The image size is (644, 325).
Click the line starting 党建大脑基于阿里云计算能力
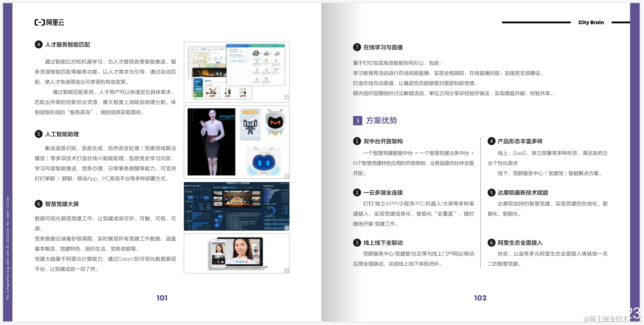[x=105, y=259]
